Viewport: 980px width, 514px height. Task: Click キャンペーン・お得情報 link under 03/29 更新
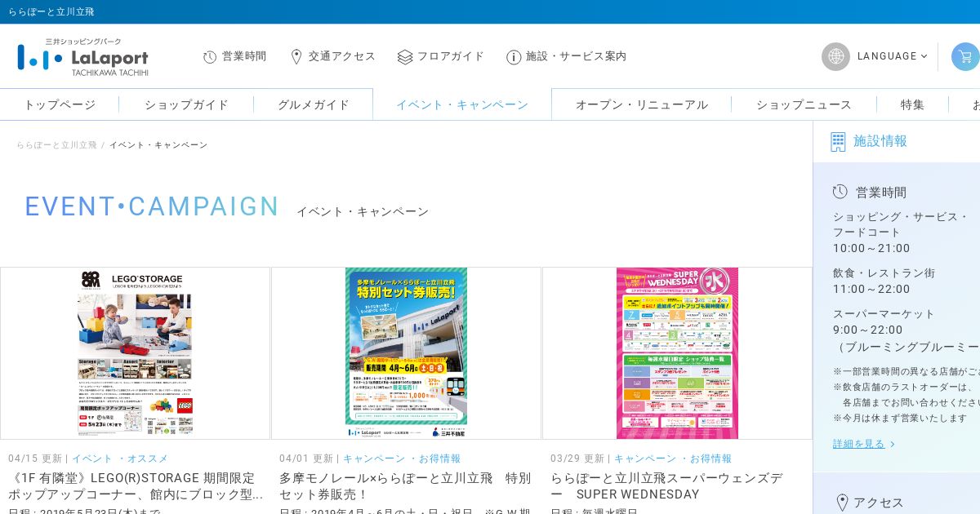[673, 459]
